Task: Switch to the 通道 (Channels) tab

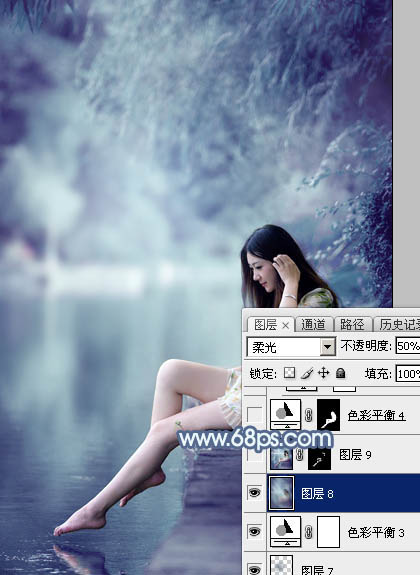Action: pyautogui.click(x=314, y=325)
